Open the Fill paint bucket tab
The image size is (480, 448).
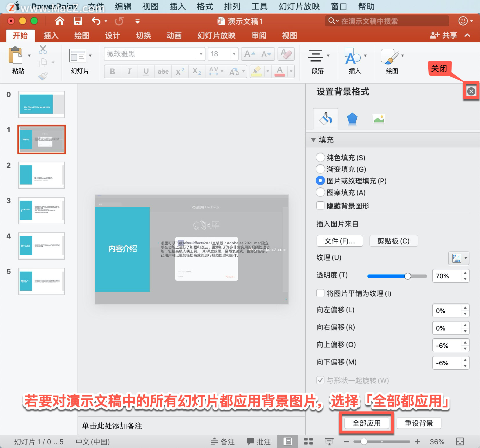pyautogui.click(x=326, y=119)
